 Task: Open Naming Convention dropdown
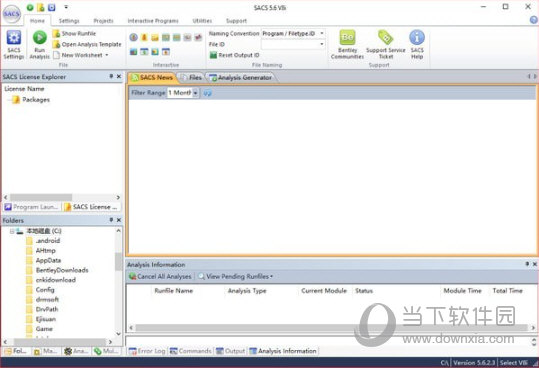point(322,33)
